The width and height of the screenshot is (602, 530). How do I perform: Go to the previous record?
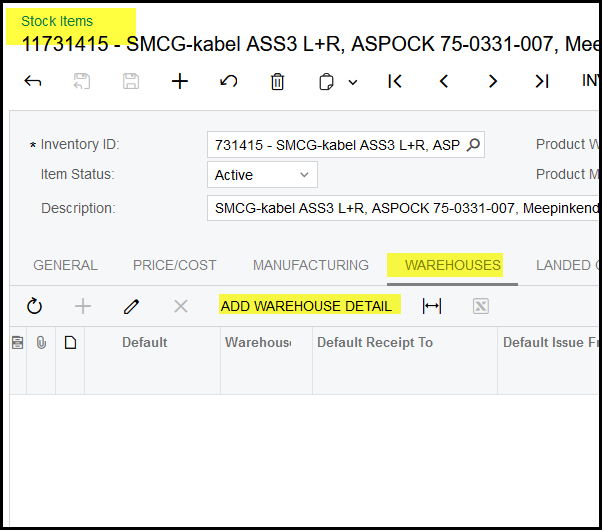pyautogui.click(x=444, y=82)
